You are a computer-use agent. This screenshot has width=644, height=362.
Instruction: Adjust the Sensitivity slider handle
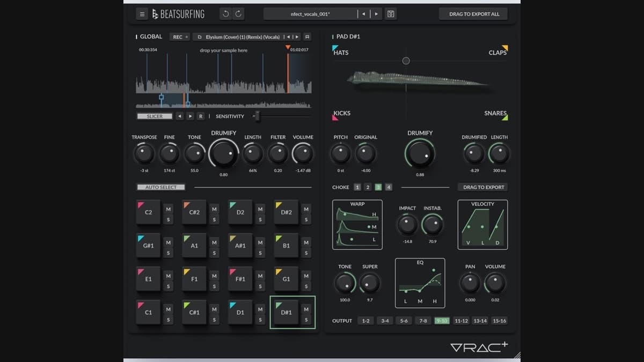[x=257, y=116]
